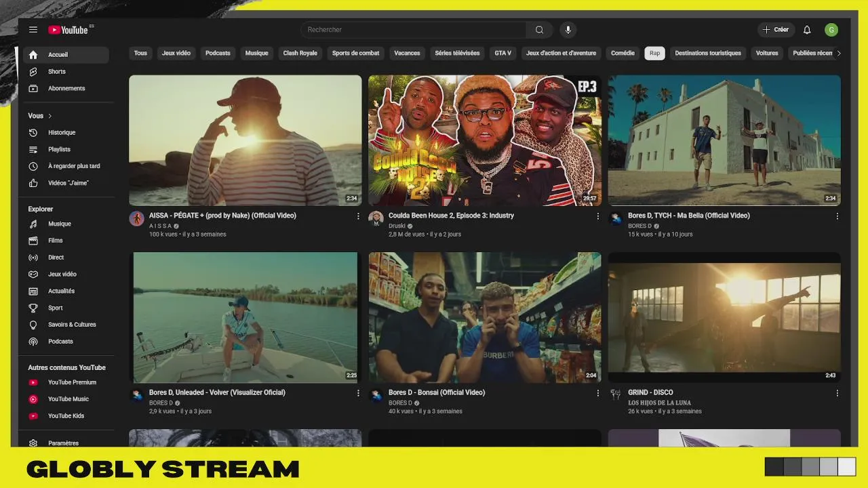Image resolution: width=868 pixels, height=488 pixels.
Task: Expand the Vous section chevron
Action: [x=50, y=116]
